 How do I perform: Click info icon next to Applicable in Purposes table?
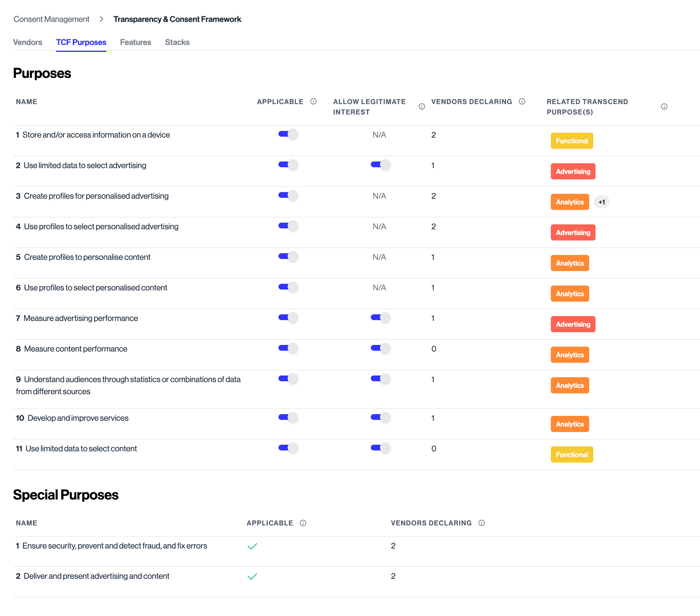click(x=313, y=101)
